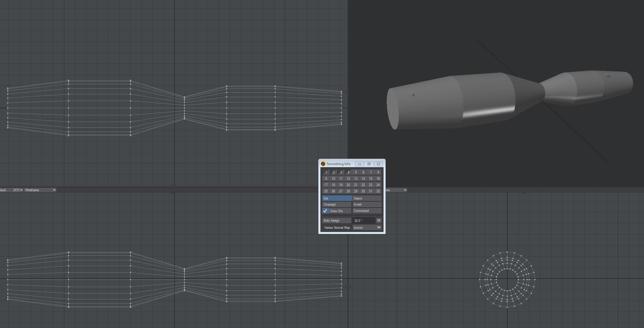644x328 pixels.
Task: Click the angle mini-slider arrows icon
Action: click(379, 220)
